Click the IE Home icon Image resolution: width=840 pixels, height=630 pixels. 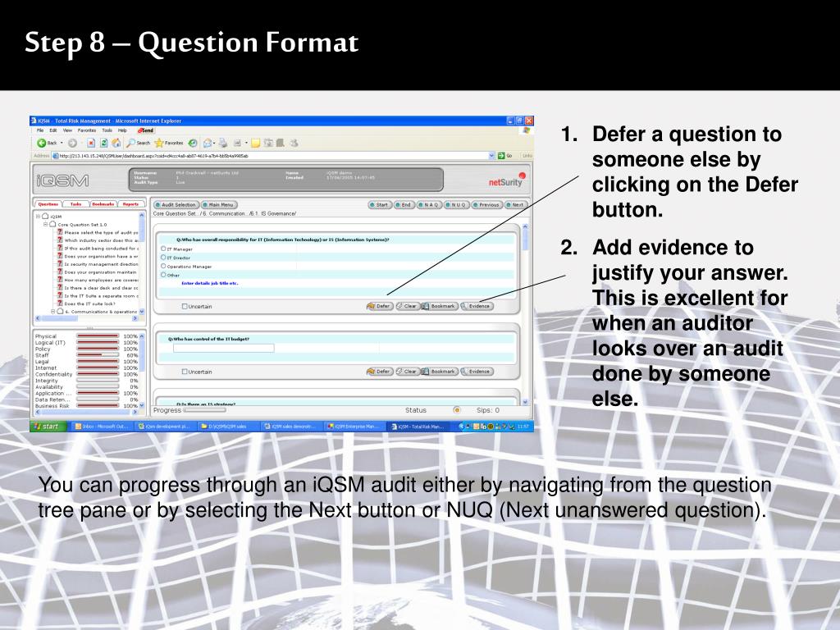tap(116, 143)
